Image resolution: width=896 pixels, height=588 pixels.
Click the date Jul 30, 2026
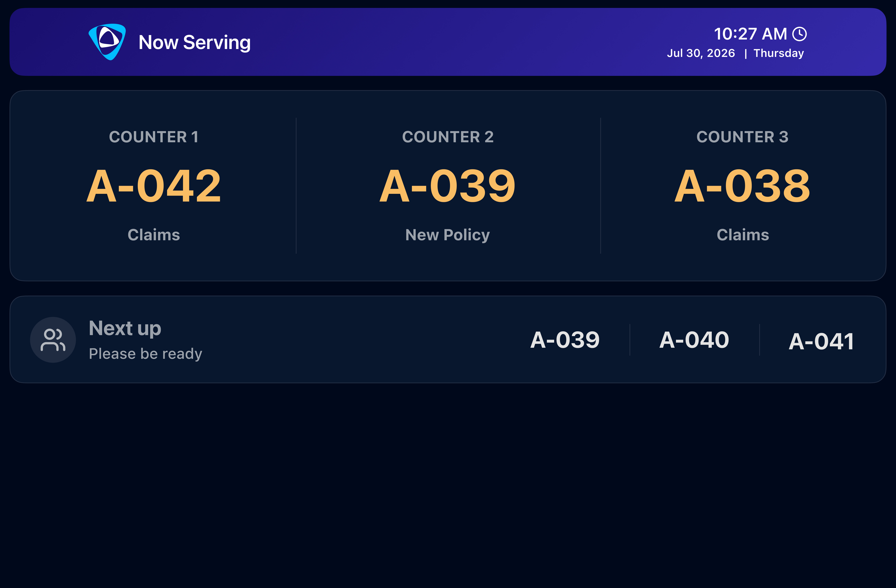tap(701, 53)
